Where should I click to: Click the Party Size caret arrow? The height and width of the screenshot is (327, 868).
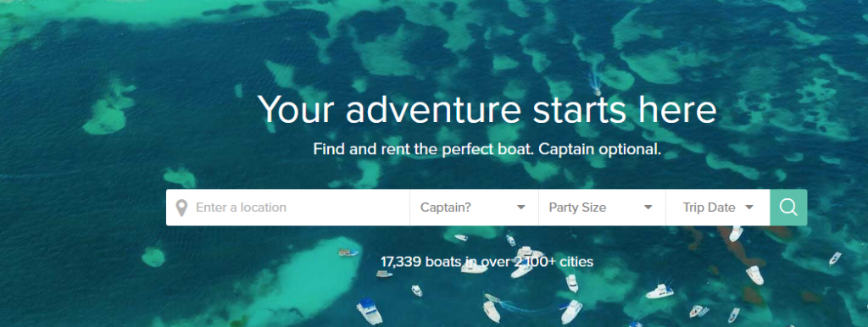pos(648,208)
